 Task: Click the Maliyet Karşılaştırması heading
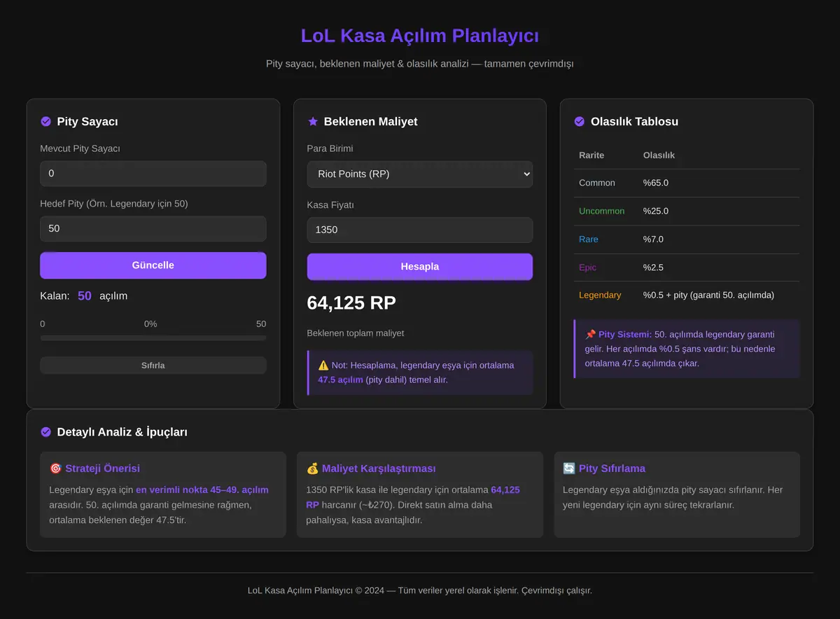pyautogui.click(x=379, y=468)
